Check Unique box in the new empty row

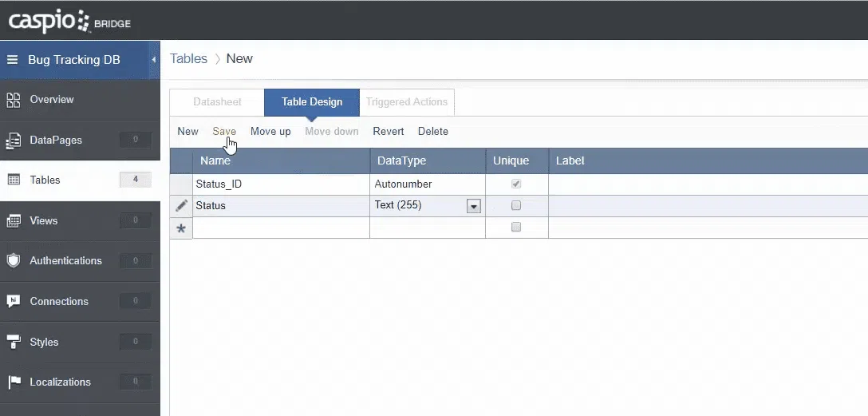tap(516, 228)
